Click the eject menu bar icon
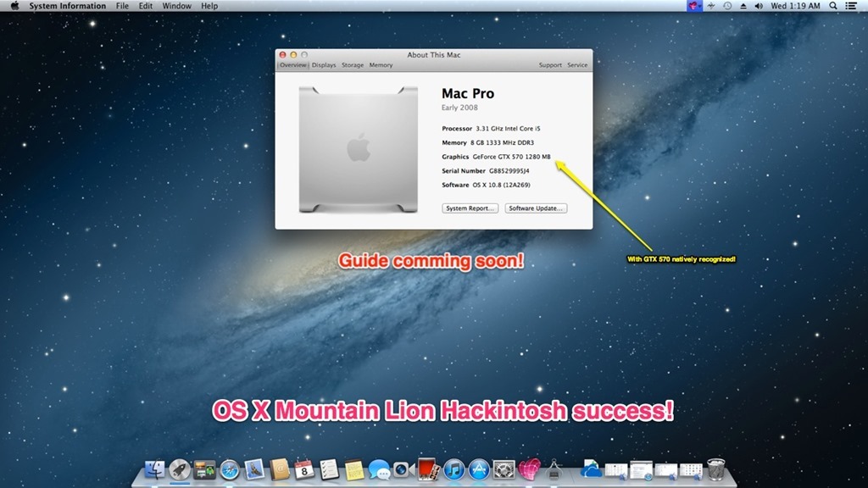This screenshot has width=868, height=488. pos(743,6)
